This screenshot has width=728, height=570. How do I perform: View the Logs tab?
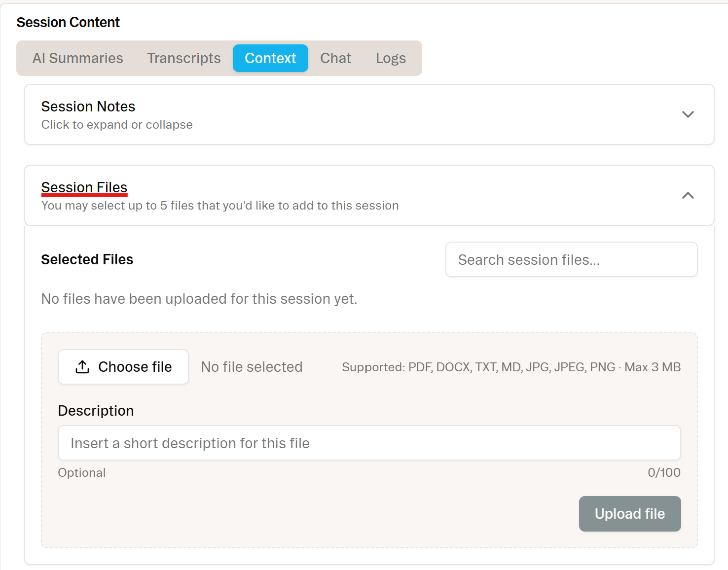(x=391, y=58)
